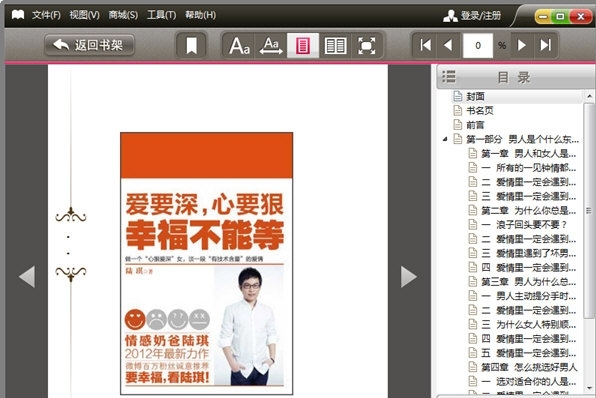This screenshot has height=398, width=596.
Task: Click page icon beside 第三章
Action: pyautogui.click(x=472, y=282)
